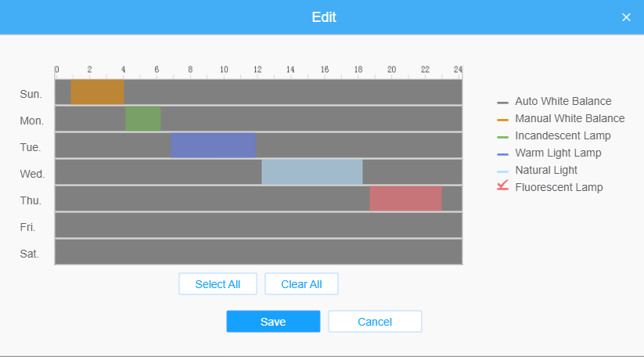Select the blue Warm Light Lamp marker
644x357 pixels.
click(x=502, y=154)
